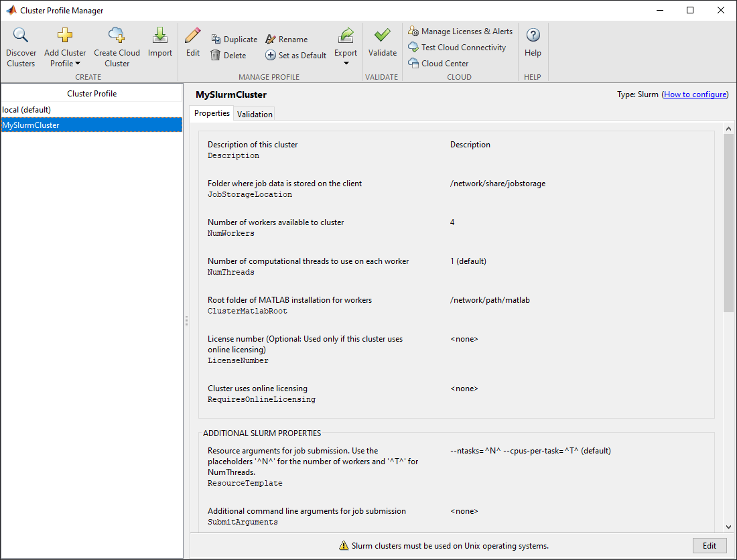This screenshot has height=560, width=737.
Task: Click the Import profile icon
Action: (160, 35)
